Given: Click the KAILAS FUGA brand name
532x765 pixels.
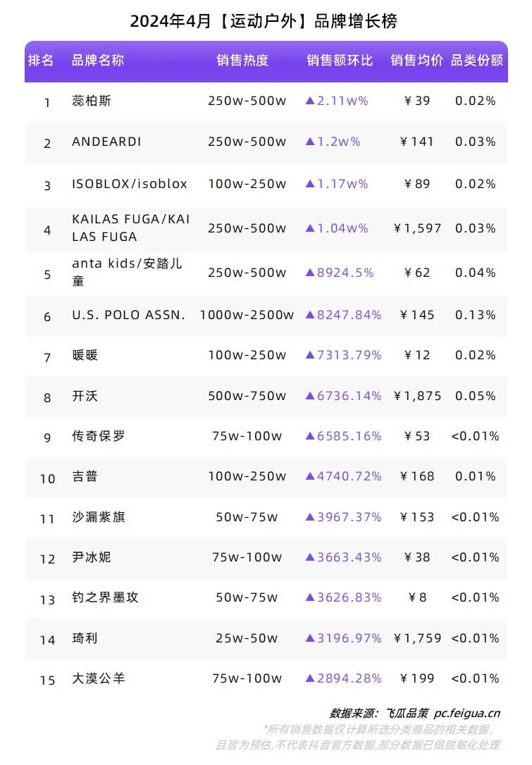Looking at the screenshot, I should pyautogui.click(x=131, y=228).
